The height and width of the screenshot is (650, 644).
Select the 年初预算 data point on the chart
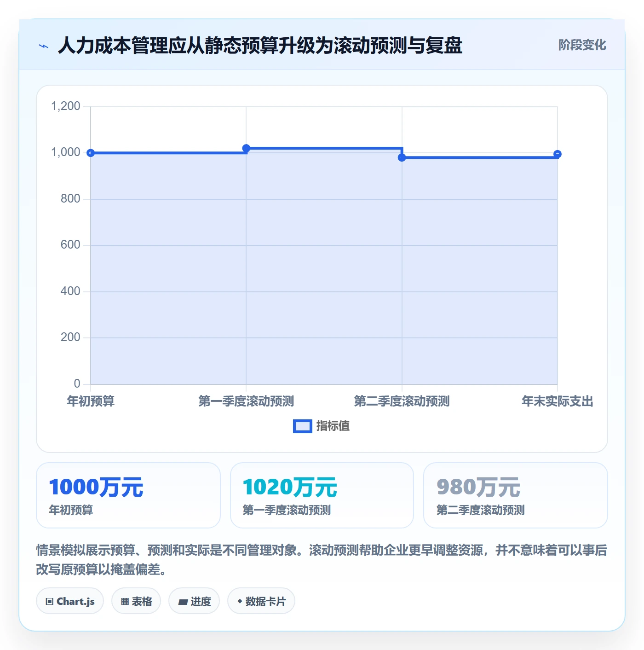tap(91, 153)
